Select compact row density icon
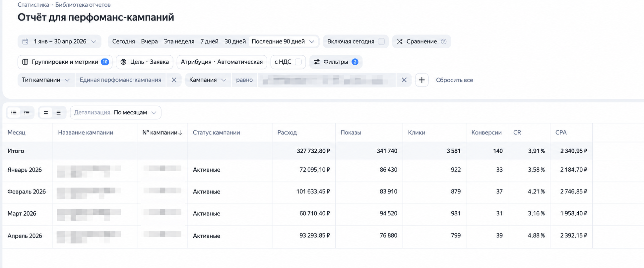The image size is (644, 268). tap(46, 113)
